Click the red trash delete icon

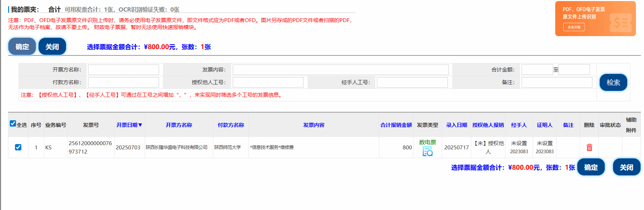[x=589, y=148]
